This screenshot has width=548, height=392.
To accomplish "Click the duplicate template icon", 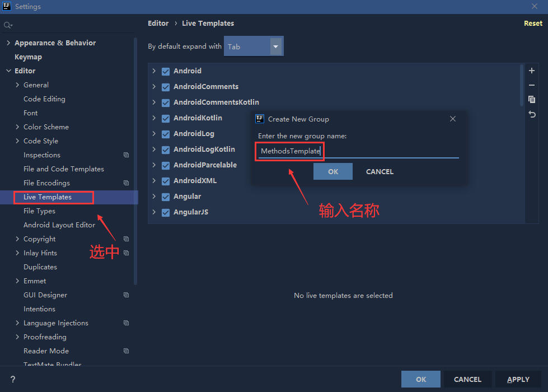I will click(x=532, y=100).
